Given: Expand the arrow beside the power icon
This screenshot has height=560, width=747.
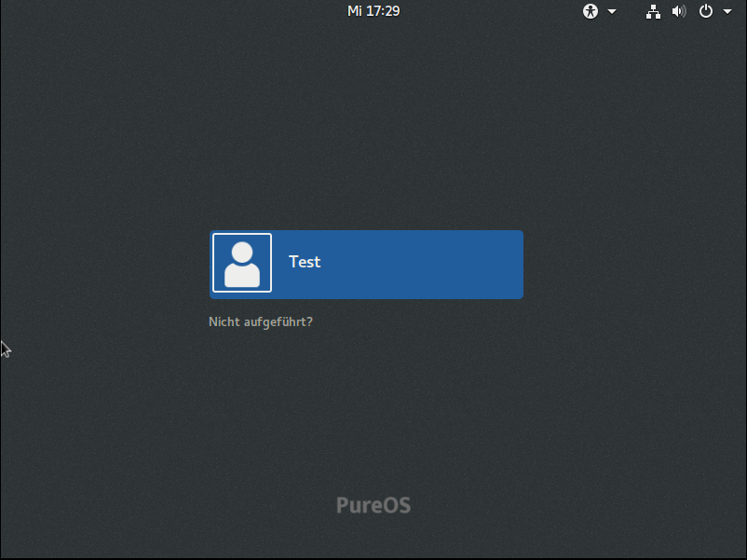Looking at the screenshot, I should [x=727, y=11].
